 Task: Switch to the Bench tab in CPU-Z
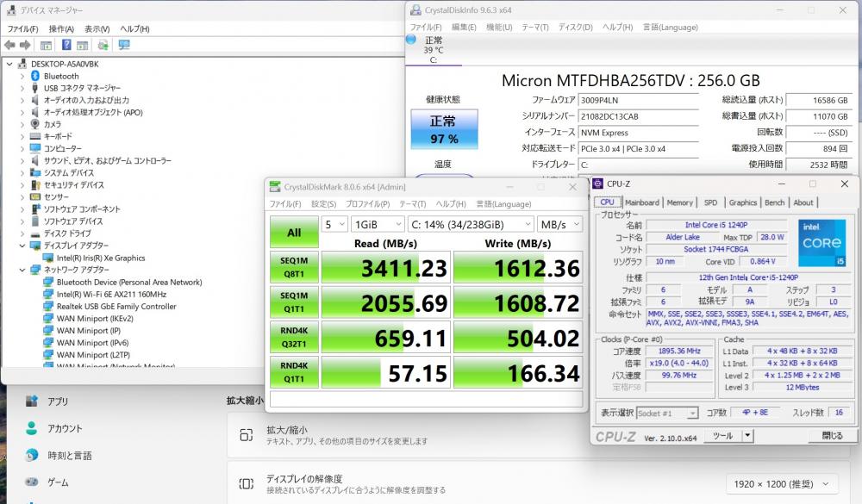pyautogui.click(x=775, y=202)
